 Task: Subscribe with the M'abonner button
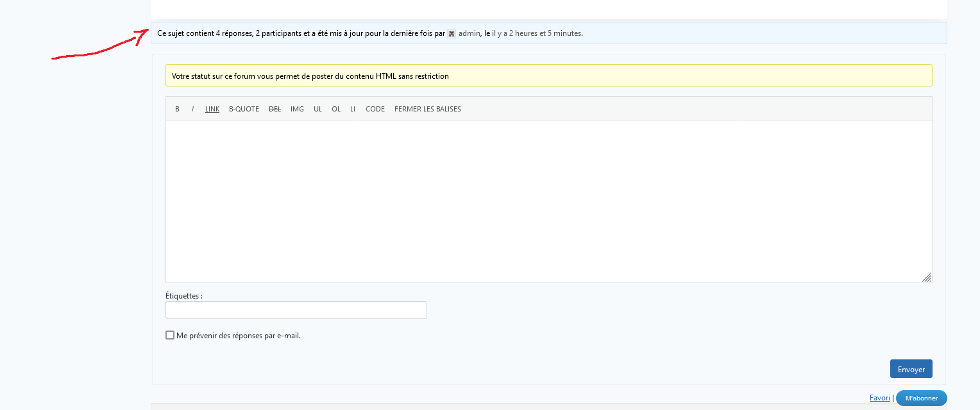(x=922, y=398)
